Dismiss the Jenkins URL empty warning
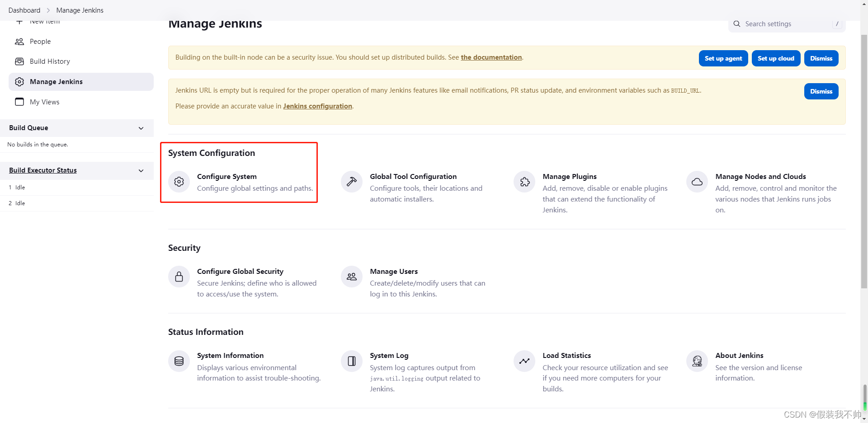The image size is (868, 423). (x=821, y=91)
